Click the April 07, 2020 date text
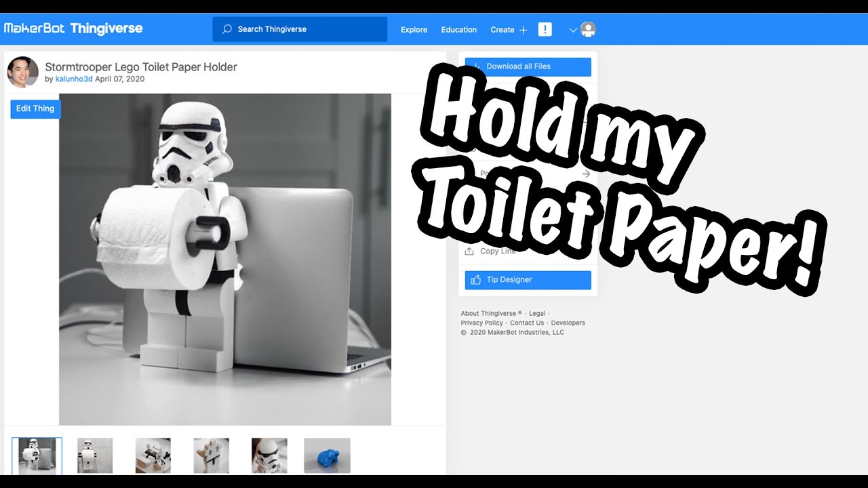This screenshot has width=868, height=488. [120, 79]
